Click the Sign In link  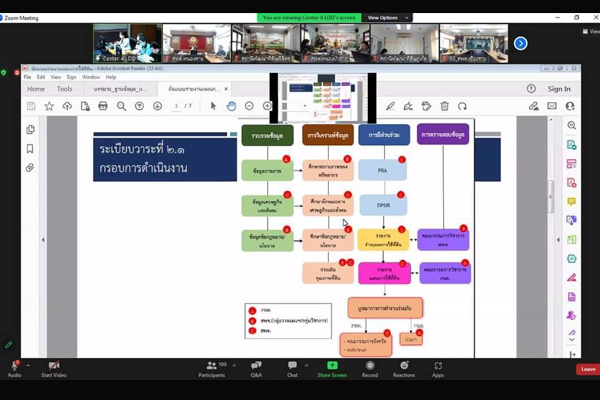[x=559, y=89]
